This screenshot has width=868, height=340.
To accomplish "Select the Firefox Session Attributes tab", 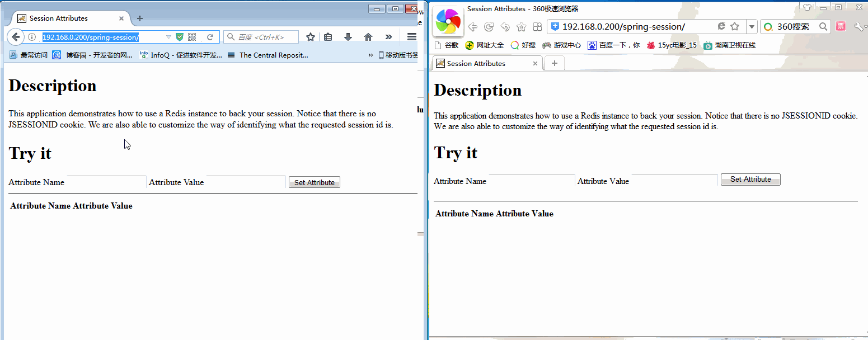I will pyautogui.click(x=71, y=18).
